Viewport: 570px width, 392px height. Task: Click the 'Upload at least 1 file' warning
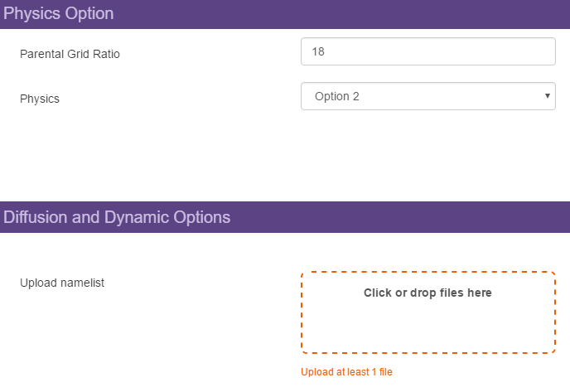(x=346, y=372)
